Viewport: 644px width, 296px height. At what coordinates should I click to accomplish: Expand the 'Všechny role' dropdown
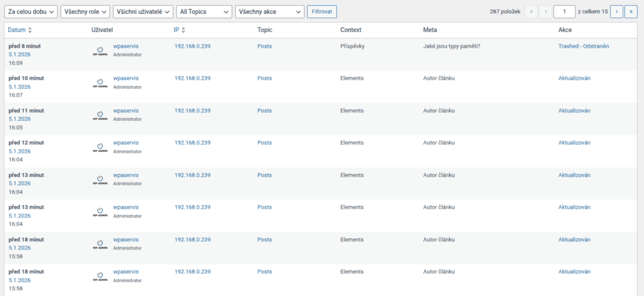(85, 12)
